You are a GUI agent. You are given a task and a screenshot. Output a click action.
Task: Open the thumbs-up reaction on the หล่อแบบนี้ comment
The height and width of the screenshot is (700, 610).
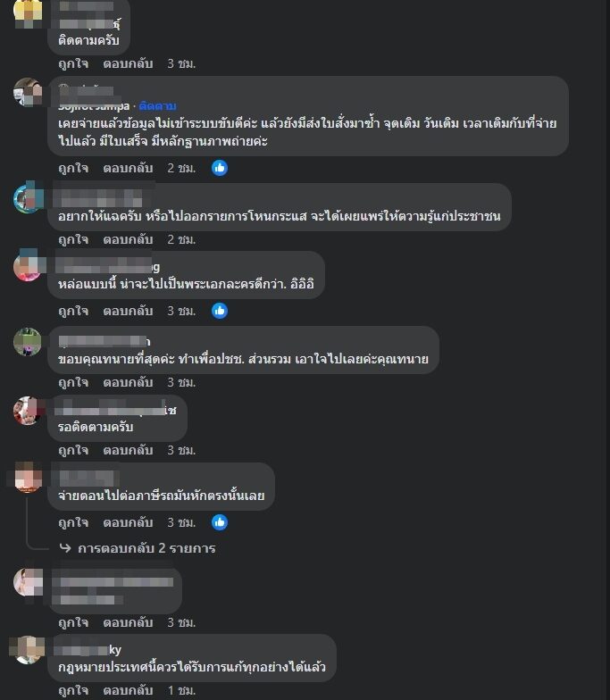(220, 311)
